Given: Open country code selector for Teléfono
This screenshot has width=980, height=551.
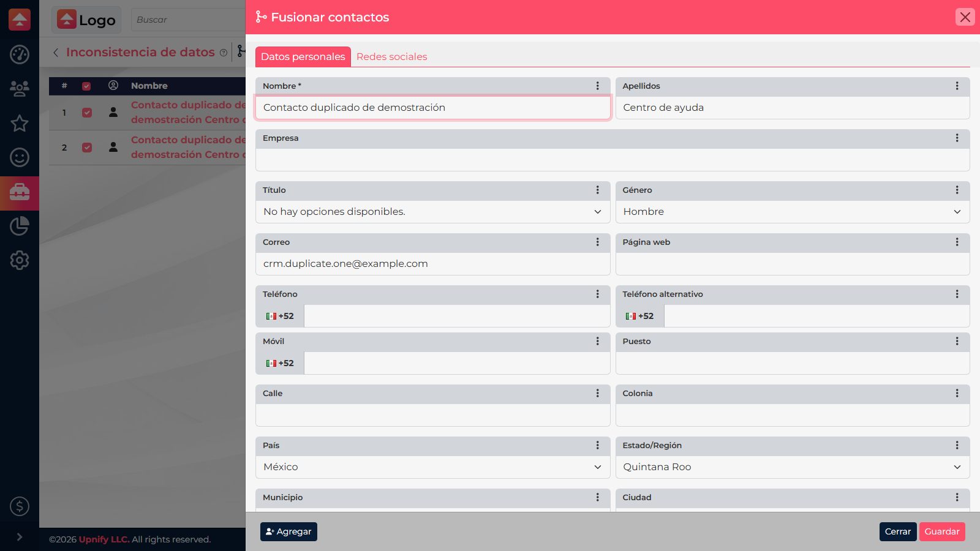Looking at the screenshot, I should 280,316.
